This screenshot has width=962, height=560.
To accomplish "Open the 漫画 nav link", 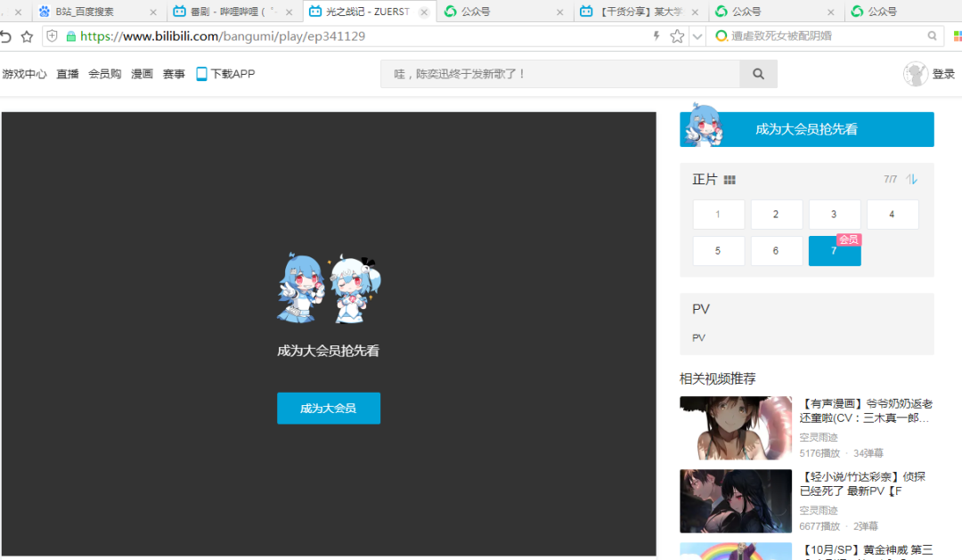I will pyautogui.click(x=142, y=74).
